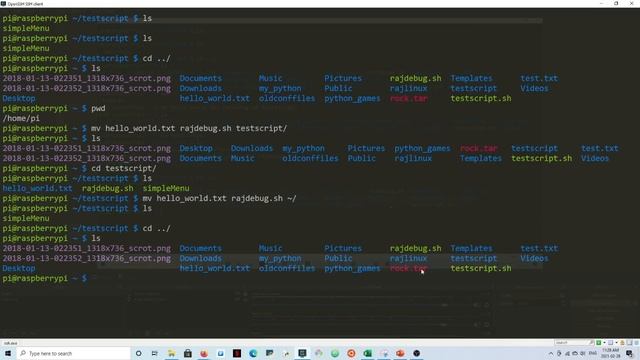Click python_games in the final ls listing
The image size is (640, 360).
352,269
